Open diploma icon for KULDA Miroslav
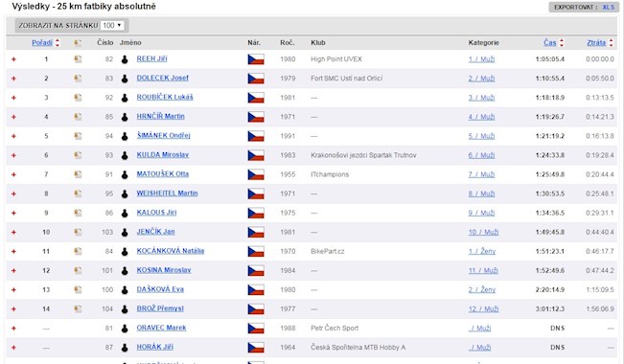624x364 pixels. [x=78, y=155]
